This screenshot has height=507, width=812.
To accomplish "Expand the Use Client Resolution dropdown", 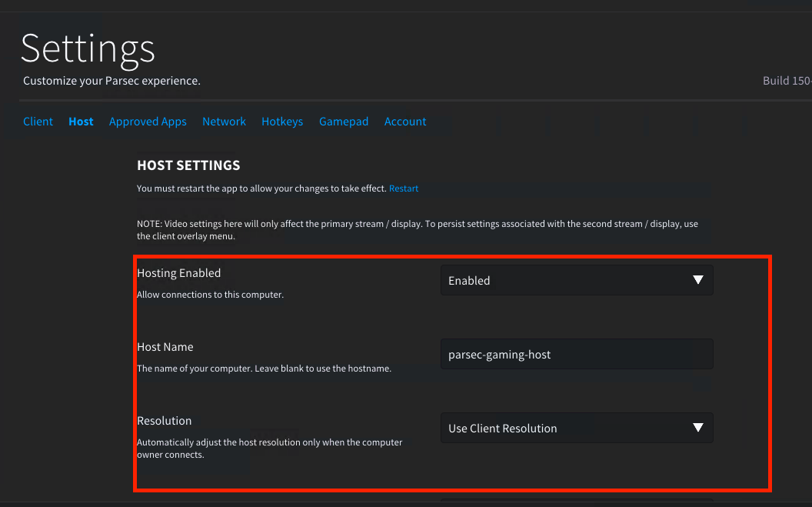I will [x=576, y=429].
